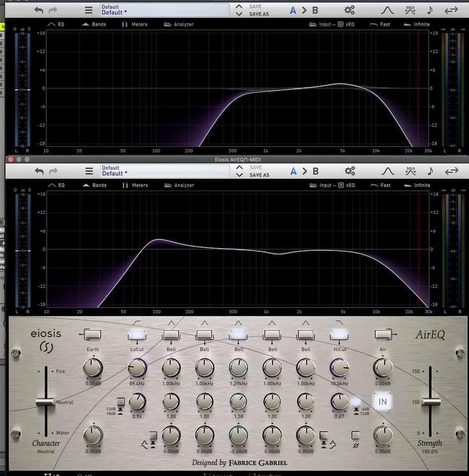
Task: Click Air gain knob below Air button
Action: (x=383, y=367)
